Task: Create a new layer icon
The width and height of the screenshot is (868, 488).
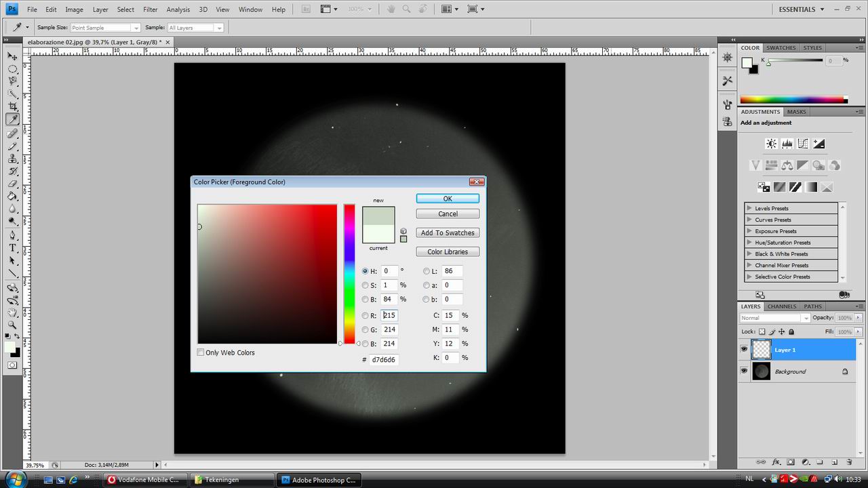Action: (834, 462)
